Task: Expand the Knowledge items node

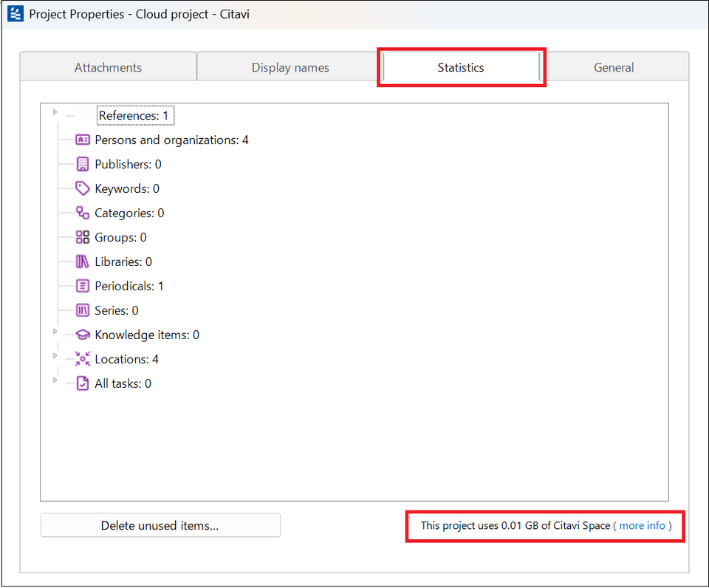Action: pyautogui.click(x=55, y=332)
